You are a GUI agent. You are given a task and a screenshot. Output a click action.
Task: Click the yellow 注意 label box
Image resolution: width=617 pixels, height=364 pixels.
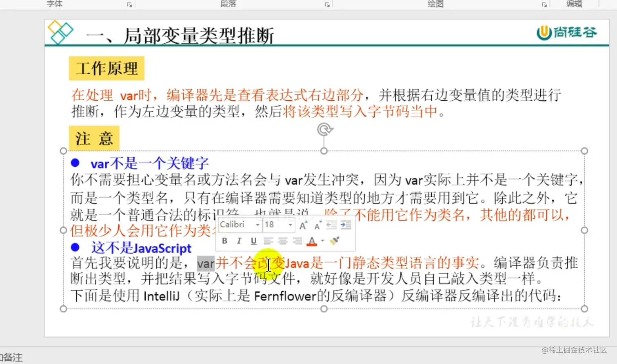(x=94, y=139)
